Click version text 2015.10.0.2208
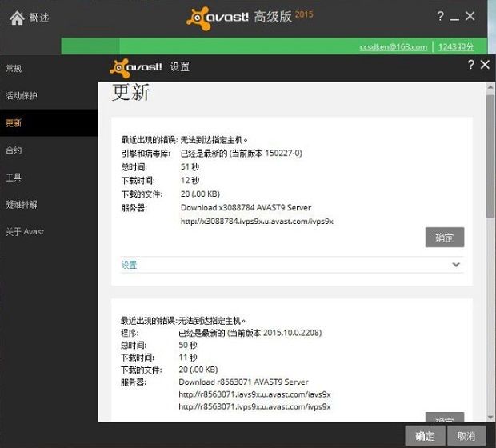The image size is (496, 448). [291, 333]
